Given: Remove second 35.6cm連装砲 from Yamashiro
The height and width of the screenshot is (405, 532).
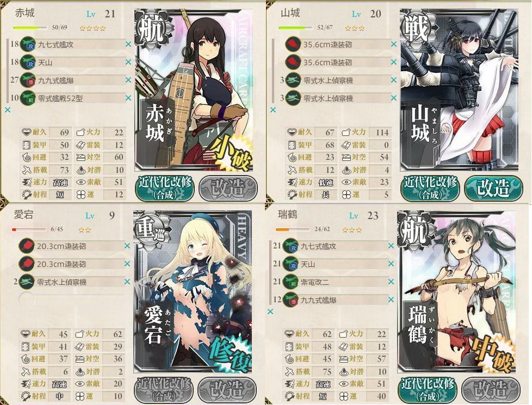Looking at the screenshot, I should point(394,62).
